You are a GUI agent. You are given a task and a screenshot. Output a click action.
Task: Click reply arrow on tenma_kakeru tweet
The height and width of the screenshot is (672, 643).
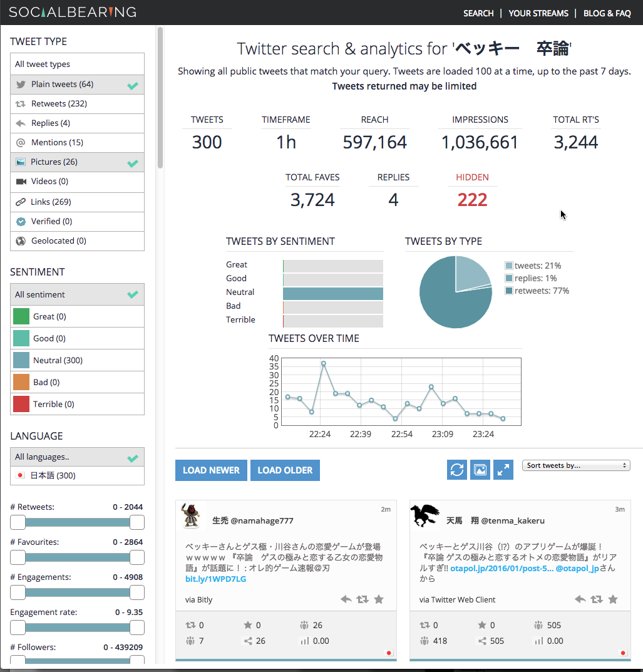[x=580, y=599]
